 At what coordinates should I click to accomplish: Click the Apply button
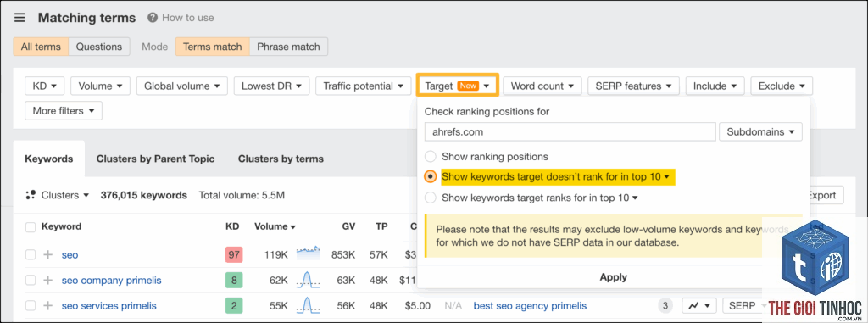614,277
